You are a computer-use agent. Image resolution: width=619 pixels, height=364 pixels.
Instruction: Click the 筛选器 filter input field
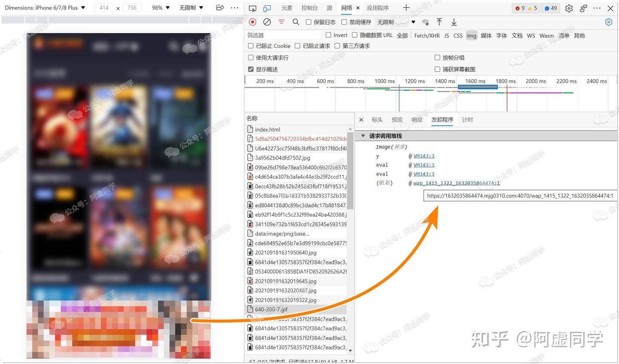pos(282,35)
